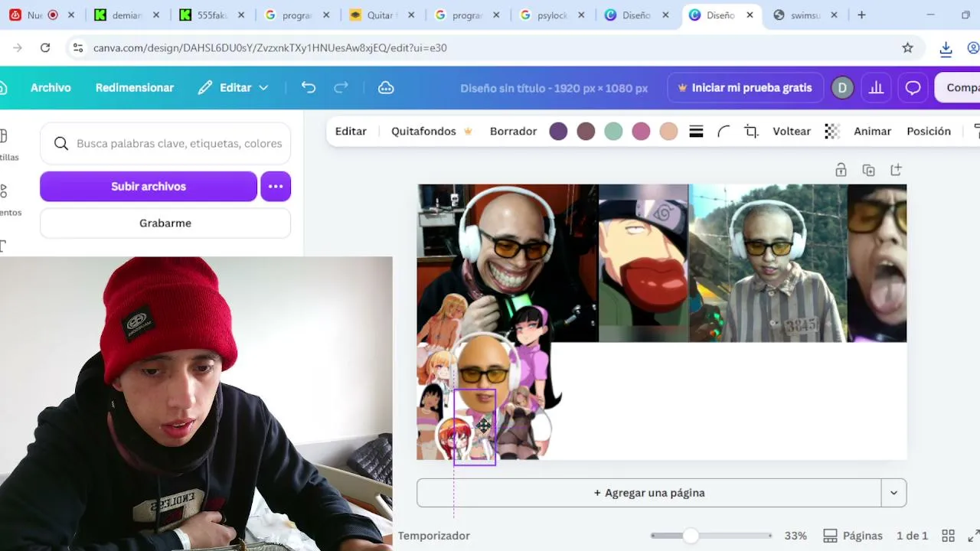
Task: Select the dark purple color swatch
Action: (558, 132)
